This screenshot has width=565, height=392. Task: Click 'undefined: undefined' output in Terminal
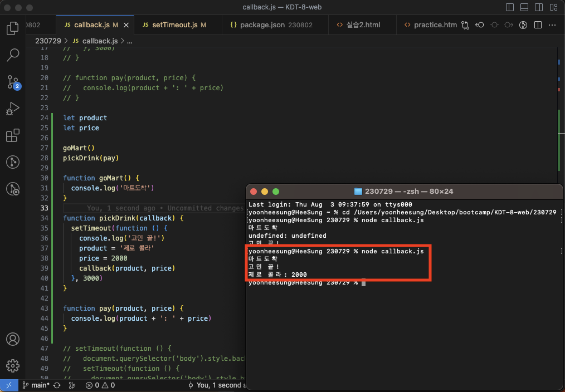[287, 236]
